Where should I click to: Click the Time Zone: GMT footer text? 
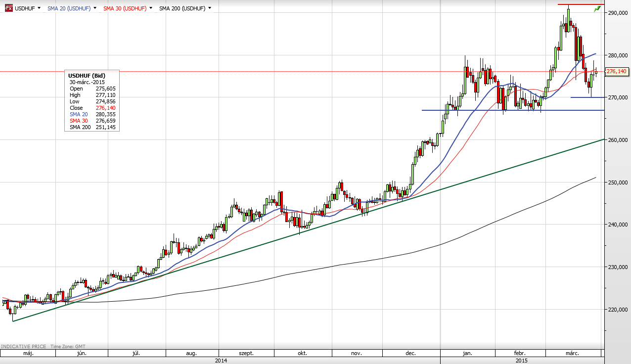click(x=67, y=347)
